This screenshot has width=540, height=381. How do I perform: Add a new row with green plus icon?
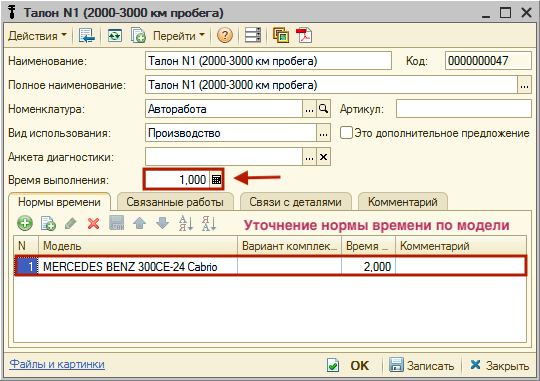click(25, 223)
